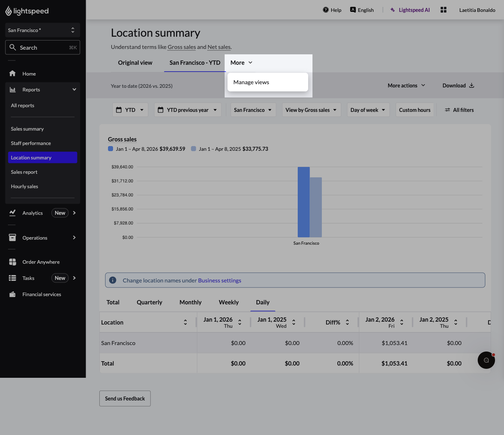Toggle sort order for Jan 1, 2026 column

tap(240, 322)
